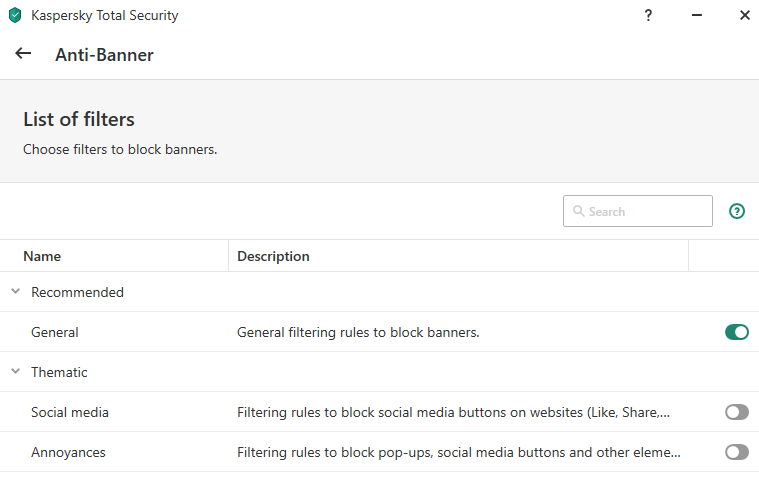The height and width of the screenshot is (483, 759).
Task: Select the Annoyances filter name
Action: coord(68,453)
